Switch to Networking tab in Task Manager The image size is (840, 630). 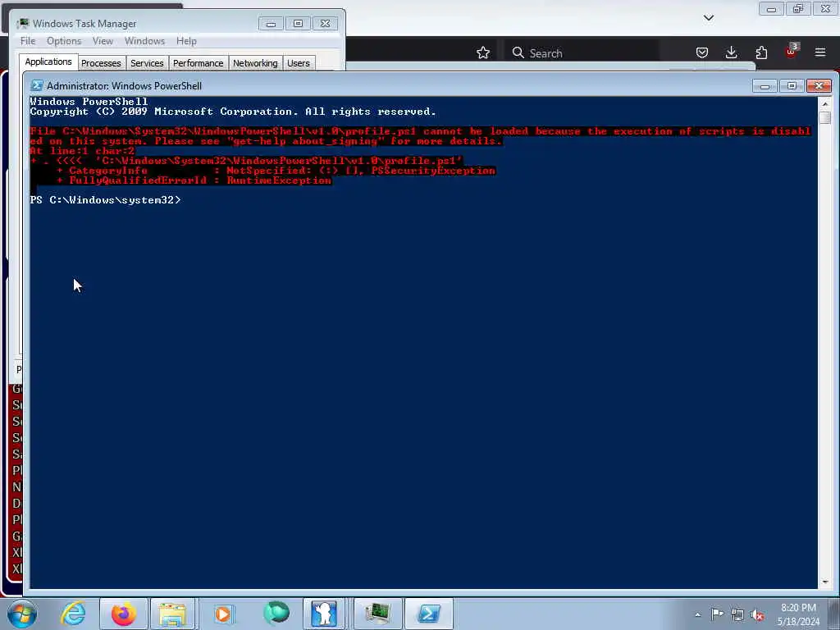[x=255, y=63]
